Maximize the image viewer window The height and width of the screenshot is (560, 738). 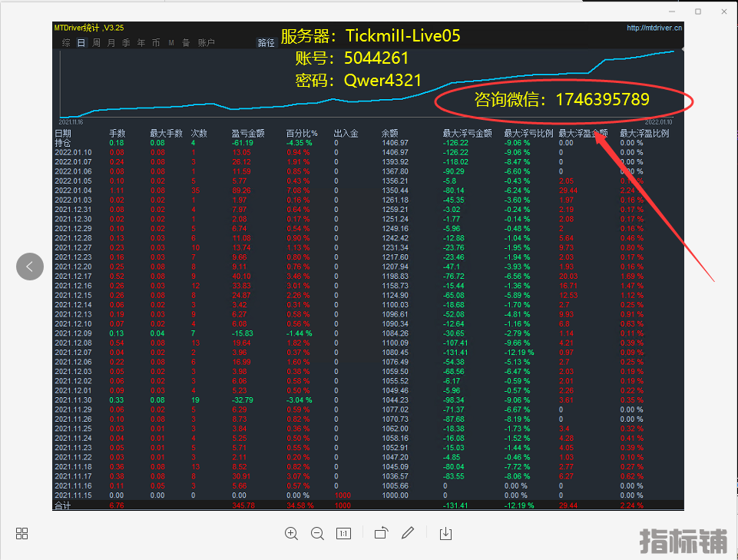click(697, 12)
